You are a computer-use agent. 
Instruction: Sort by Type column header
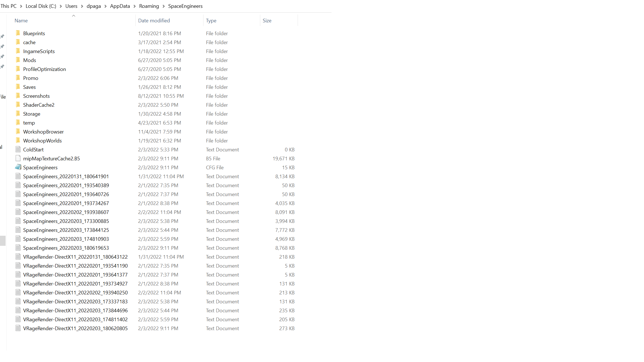point(211,21)
